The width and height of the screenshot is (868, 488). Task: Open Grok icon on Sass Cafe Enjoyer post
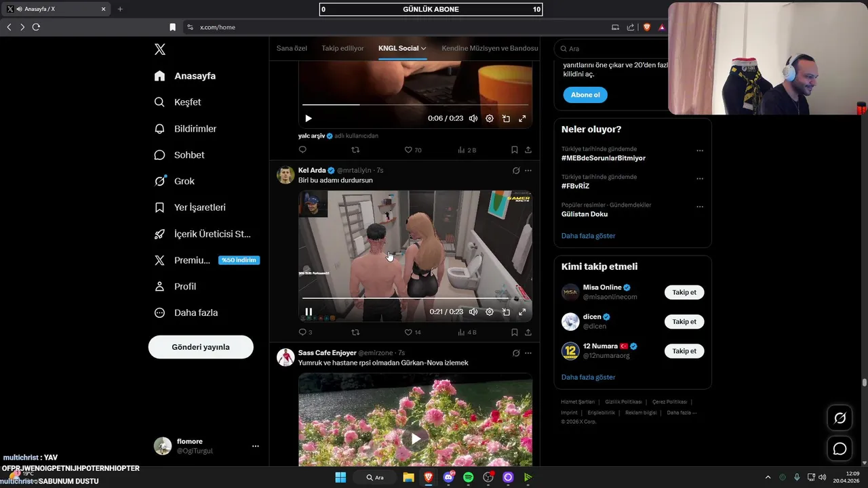516,353
